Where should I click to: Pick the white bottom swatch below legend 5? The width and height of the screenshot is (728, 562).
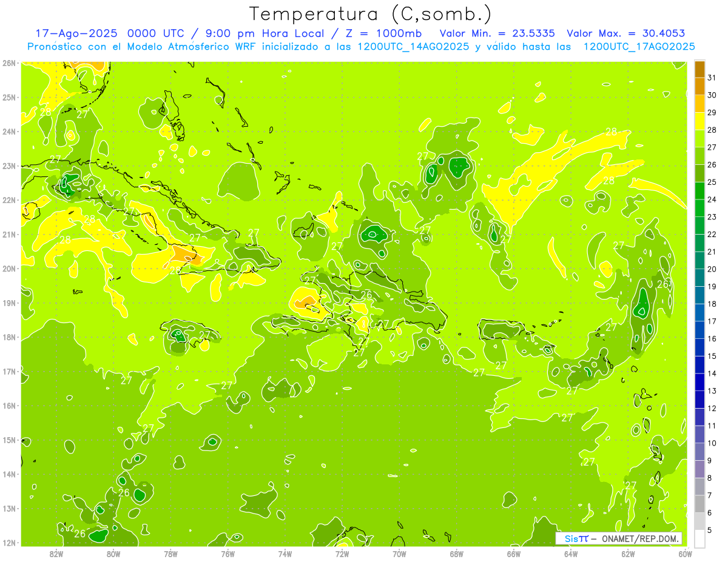tap(699, 538)
